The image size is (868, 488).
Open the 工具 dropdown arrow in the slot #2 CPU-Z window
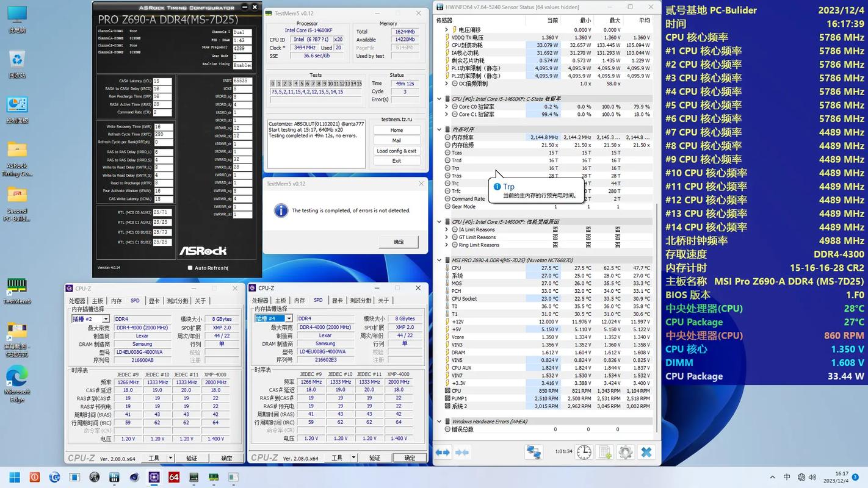pos(170,458)
